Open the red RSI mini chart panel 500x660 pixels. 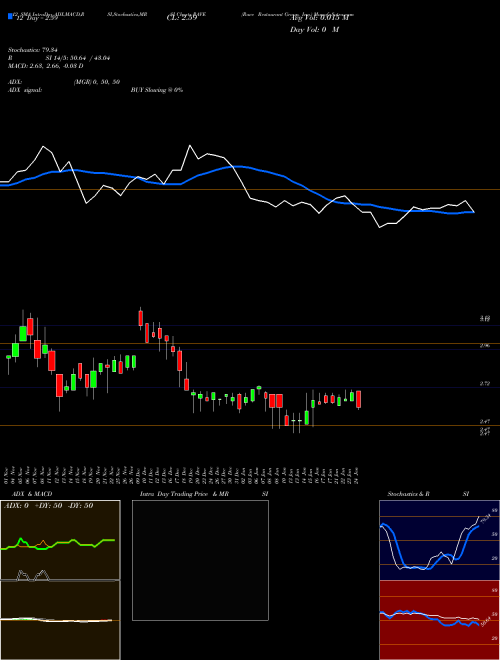pyautogui.click(x=439, y=620)
